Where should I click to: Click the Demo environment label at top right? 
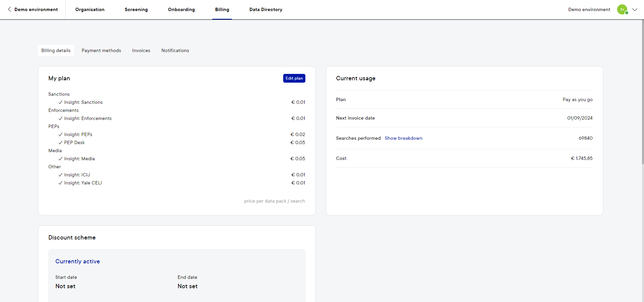[x=589, y=9]
